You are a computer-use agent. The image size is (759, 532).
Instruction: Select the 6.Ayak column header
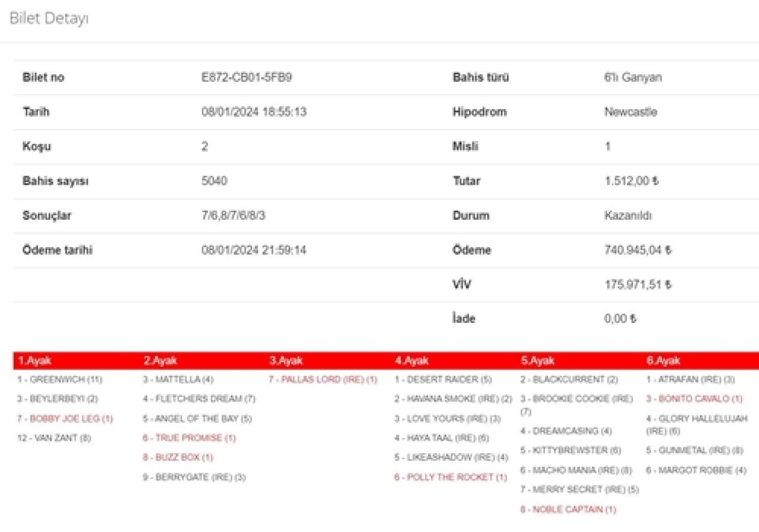(664, 361)
